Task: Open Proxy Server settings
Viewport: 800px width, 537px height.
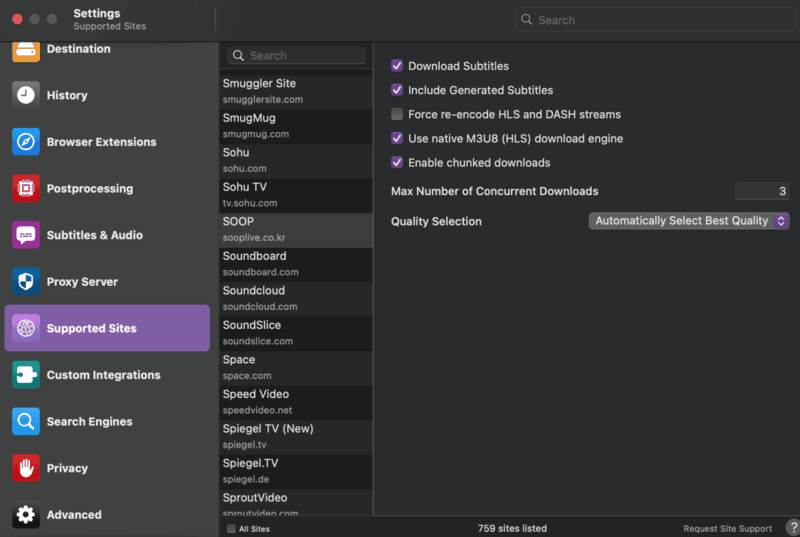Action: [x=82, y=282]
